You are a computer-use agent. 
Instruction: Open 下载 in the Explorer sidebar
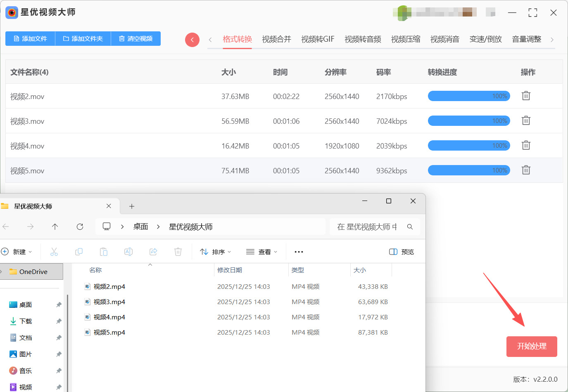coord(26,321)
